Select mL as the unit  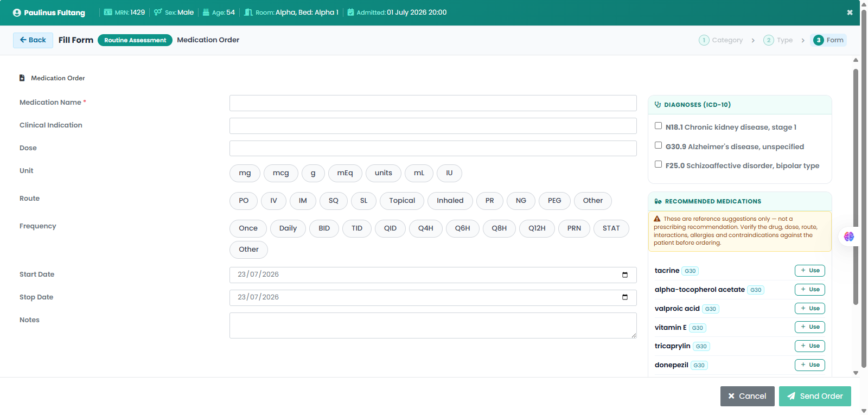419,173
